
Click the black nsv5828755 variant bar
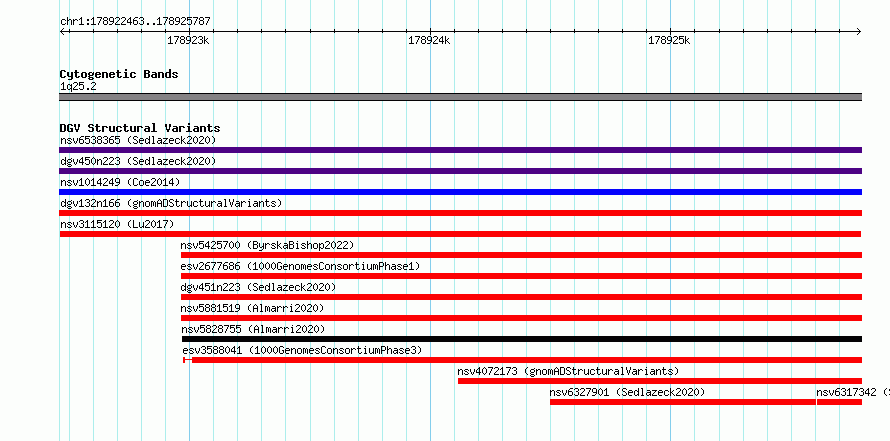tap(522, 339)
